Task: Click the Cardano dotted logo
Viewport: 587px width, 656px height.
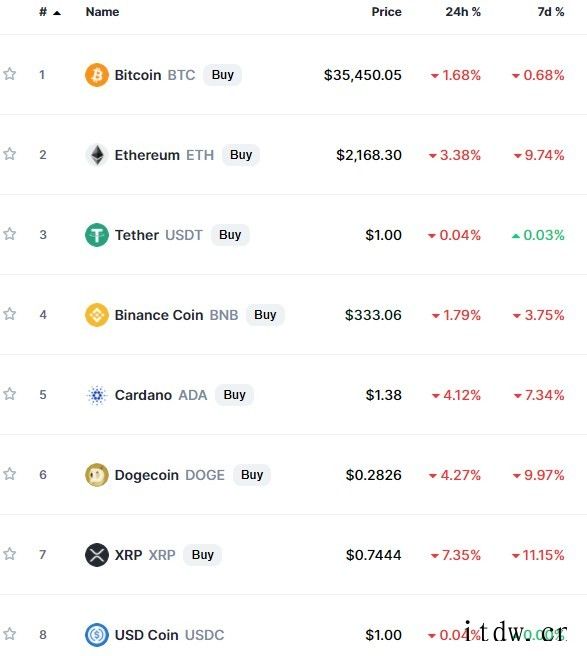Action: pos(97,395)
